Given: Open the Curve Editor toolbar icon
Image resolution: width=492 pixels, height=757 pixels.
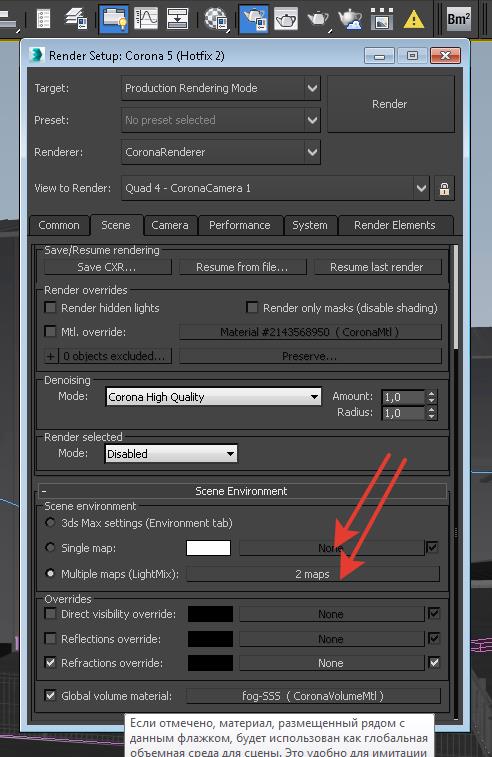Looking at the screenshot, I should click(146, 18).
